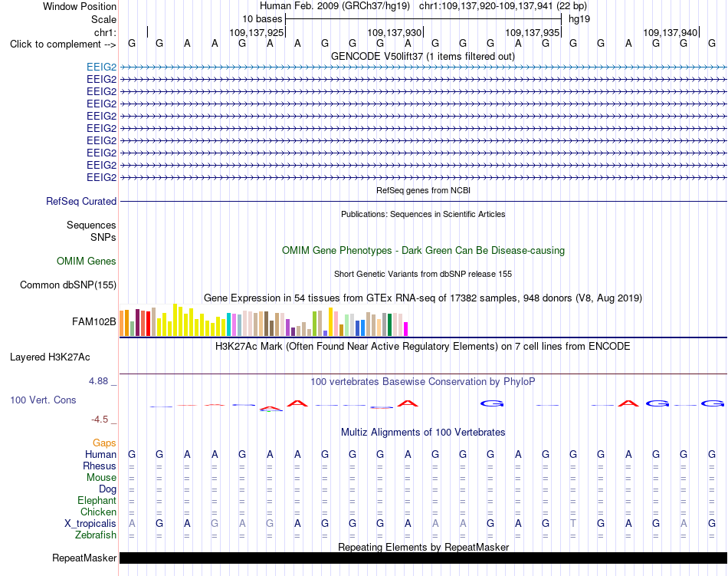
Task: Click the Dog alignment row label
Action: pyautogui.click(x=108, y=489)
